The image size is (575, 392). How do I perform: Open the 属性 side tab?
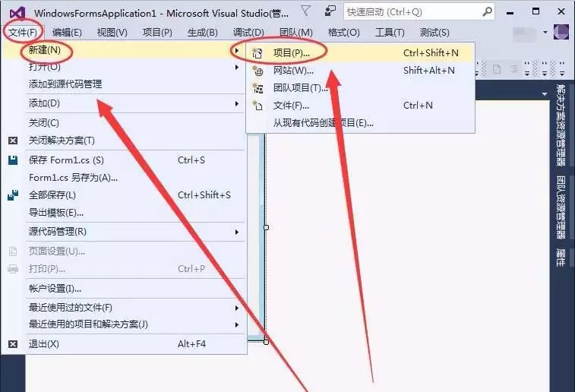pos(561,257)
